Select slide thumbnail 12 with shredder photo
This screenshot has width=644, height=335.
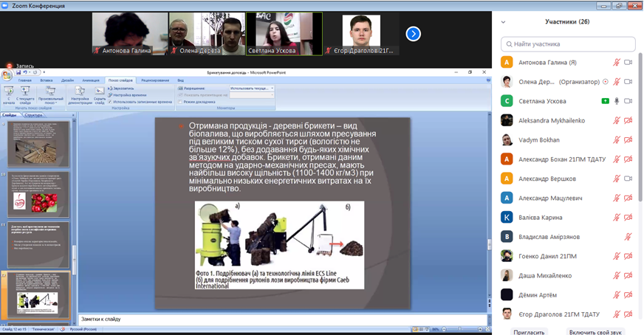click(38, 294)
